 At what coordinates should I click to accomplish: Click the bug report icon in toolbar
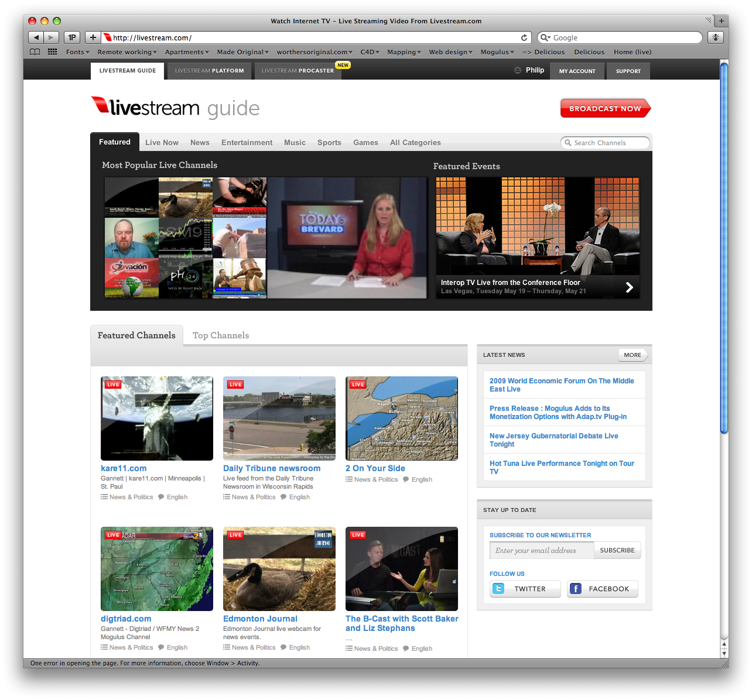tap(715, 37)
